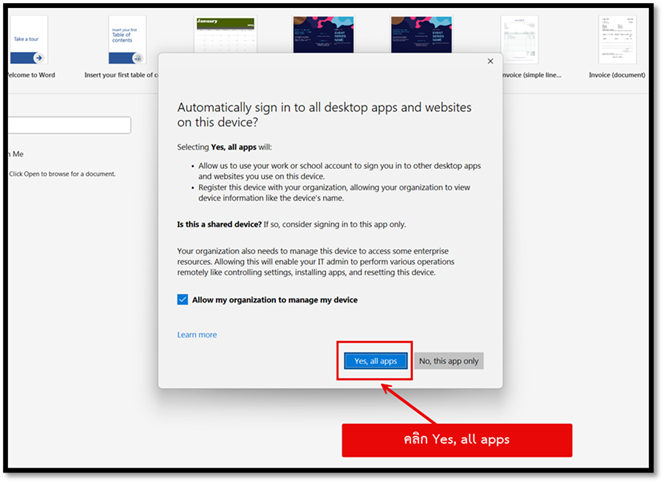Viewport: 664px width, 483px height.
Task: Click inside the search text box
Action: [68, 125]
